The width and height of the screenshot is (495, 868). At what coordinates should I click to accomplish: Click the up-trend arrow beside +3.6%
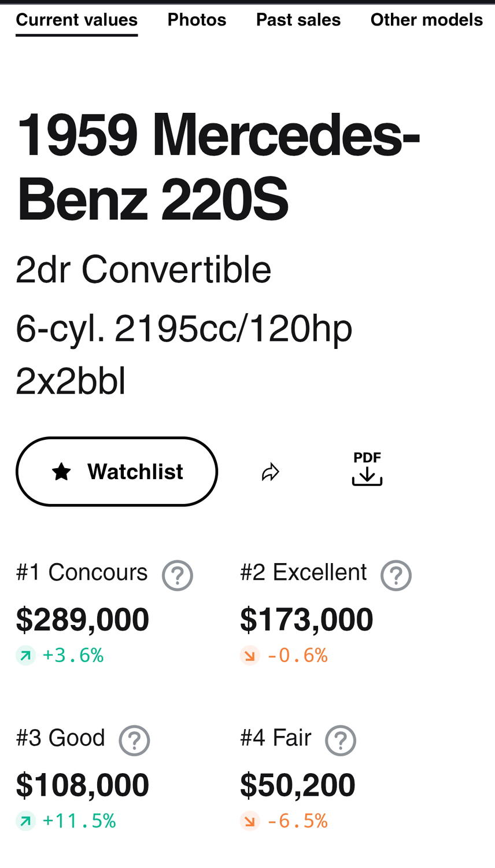click(x=25, y=656)
